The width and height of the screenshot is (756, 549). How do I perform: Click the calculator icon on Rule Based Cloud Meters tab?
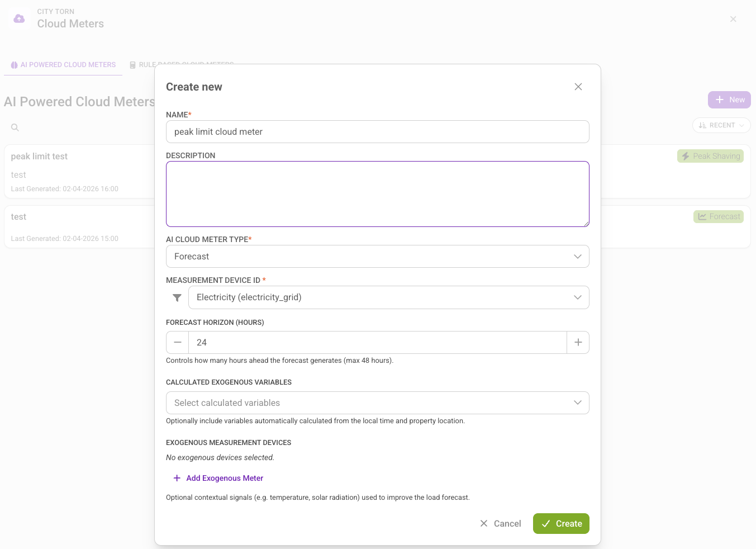click(x=132, y=64)
